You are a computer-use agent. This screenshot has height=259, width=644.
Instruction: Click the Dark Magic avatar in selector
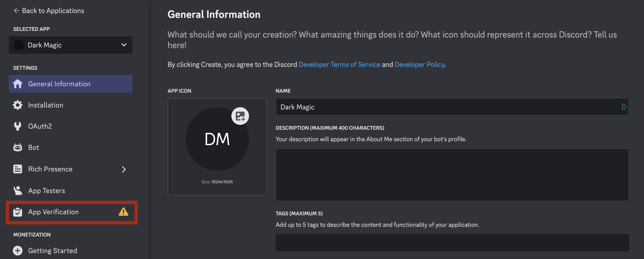point(19,45)
